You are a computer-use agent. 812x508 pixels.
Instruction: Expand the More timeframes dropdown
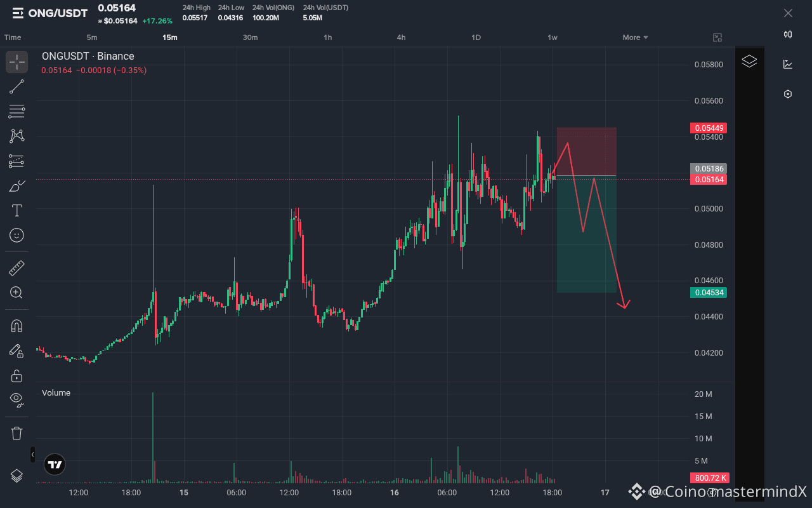635,37
